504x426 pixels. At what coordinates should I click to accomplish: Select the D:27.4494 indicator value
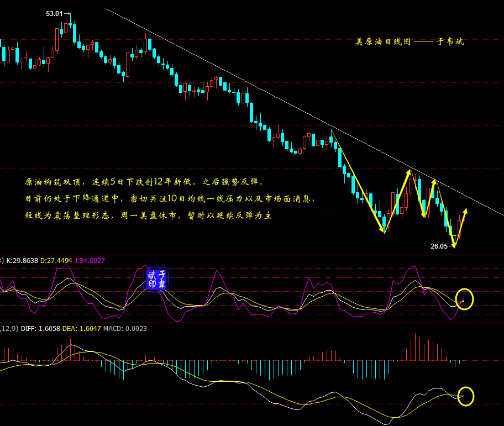coord(57,260)
